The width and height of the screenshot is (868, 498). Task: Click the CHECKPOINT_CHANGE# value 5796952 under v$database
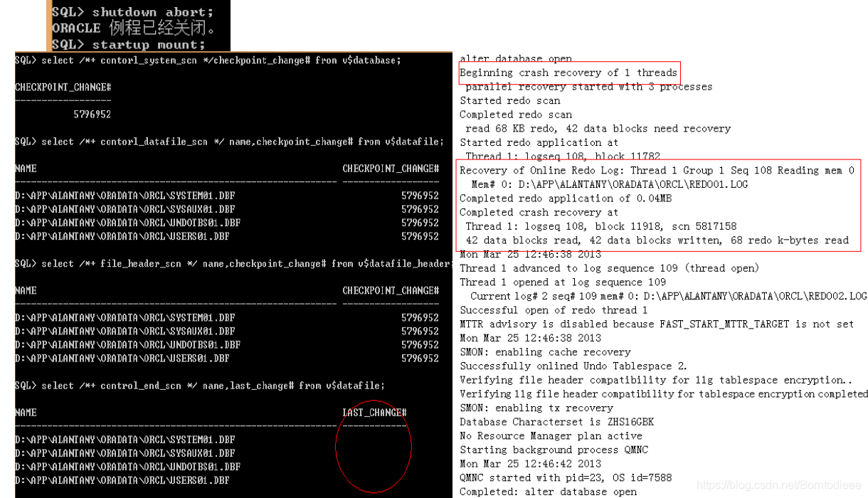92,115
